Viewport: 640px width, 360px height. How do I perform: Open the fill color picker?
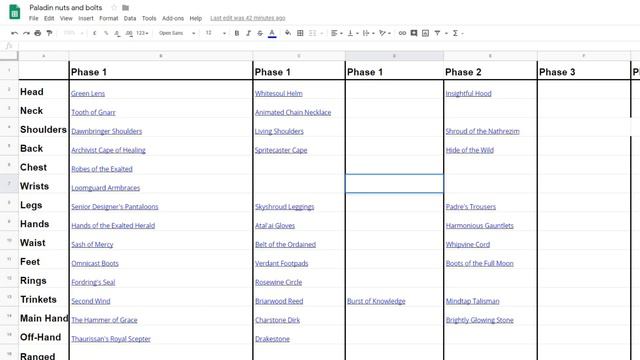(x=288, y=33)
